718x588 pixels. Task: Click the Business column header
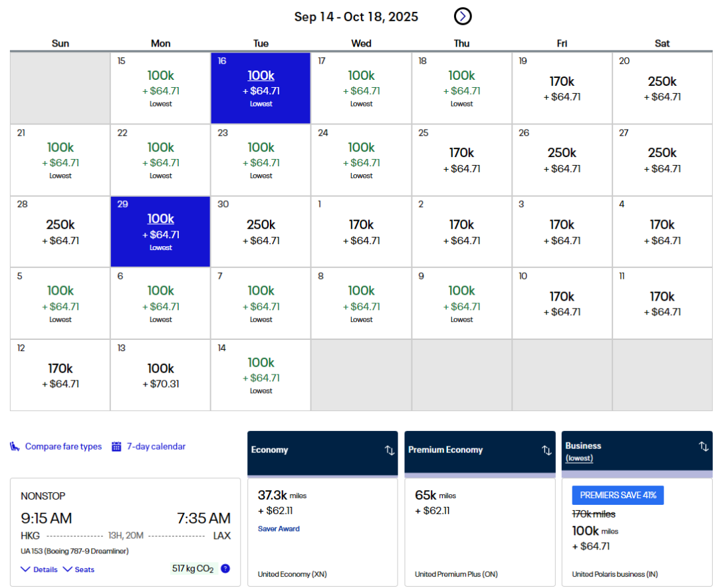583,446
